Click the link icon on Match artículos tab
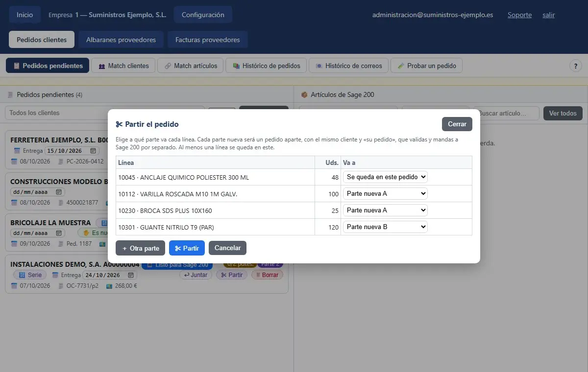 click(x=168, y=66)
